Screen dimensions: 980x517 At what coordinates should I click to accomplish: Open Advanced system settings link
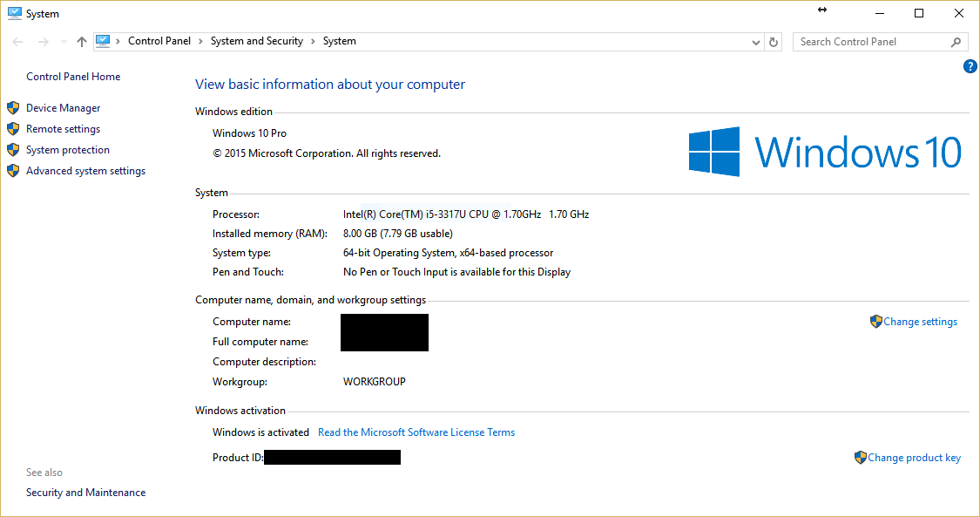[x=85, y=171]
